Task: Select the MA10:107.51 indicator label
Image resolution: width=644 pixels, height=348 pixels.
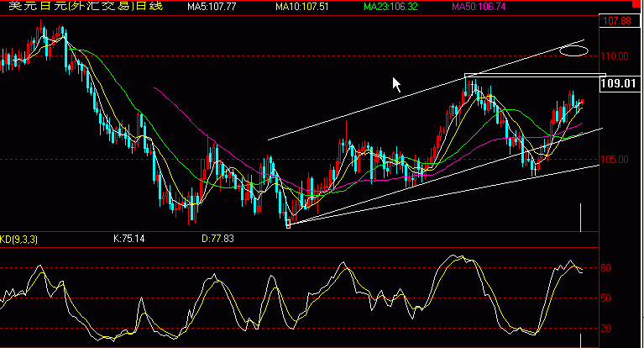Action: click(302, 7)
